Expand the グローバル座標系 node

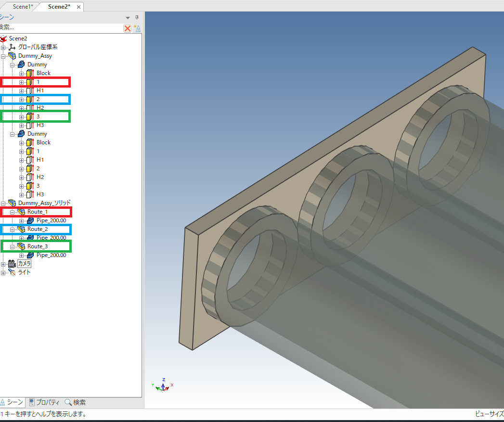tap(3, 47)
